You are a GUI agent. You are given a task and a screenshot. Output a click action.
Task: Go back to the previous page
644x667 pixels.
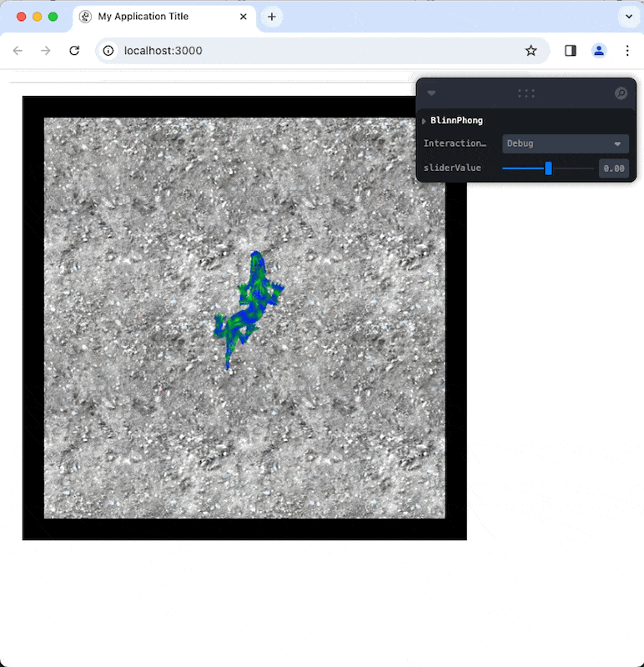pos(18,51)
